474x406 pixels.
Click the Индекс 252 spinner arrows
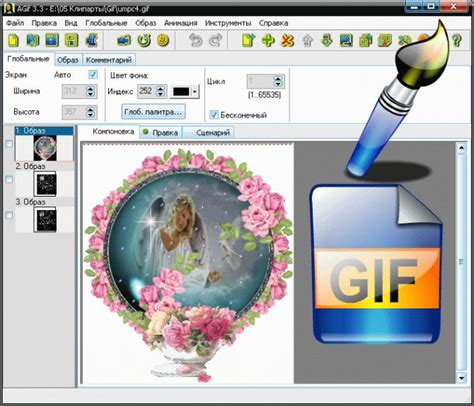[x=161, y=91]
